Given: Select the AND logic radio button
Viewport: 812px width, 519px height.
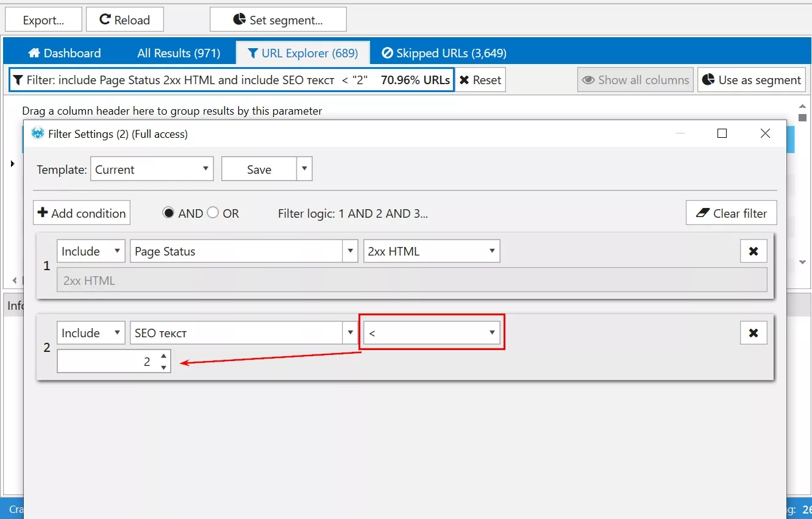Looking at the screenshot, I should point(168,213).
